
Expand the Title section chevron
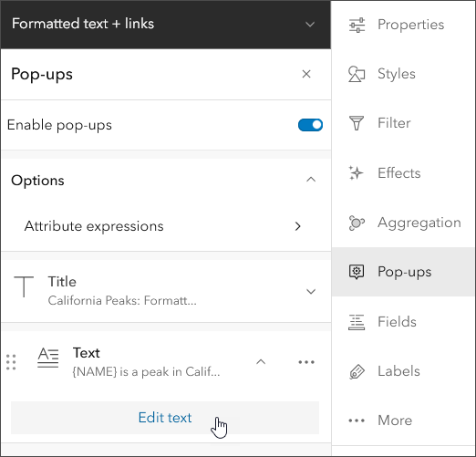(x=311, y=292)
